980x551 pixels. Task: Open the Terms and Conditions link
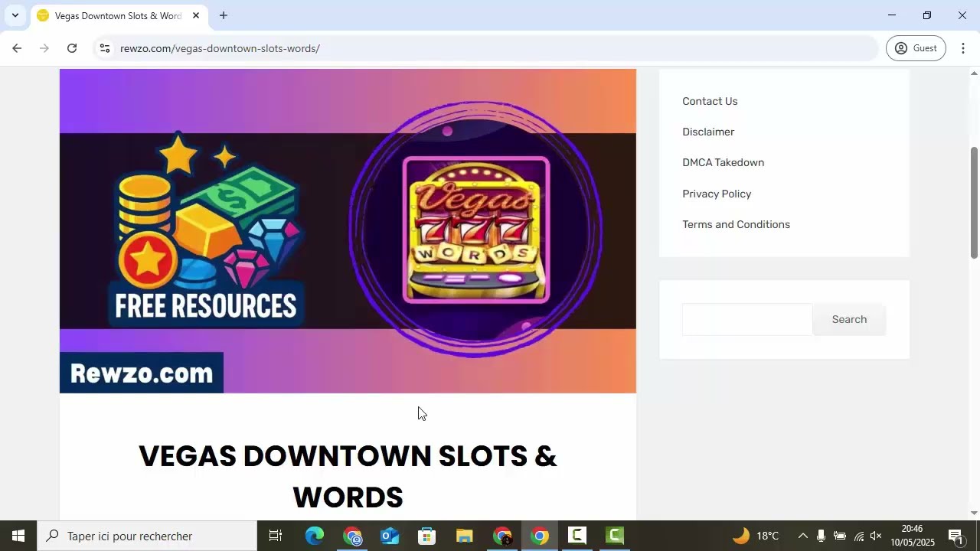click(736, 224)
